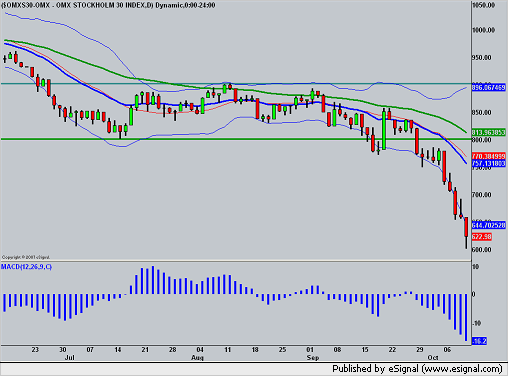This screenshot has height=376, width=508.
Task: Click the tallest MACD histogram bar near 21 July
Action: pyautogui.click(x=153, y=280)
